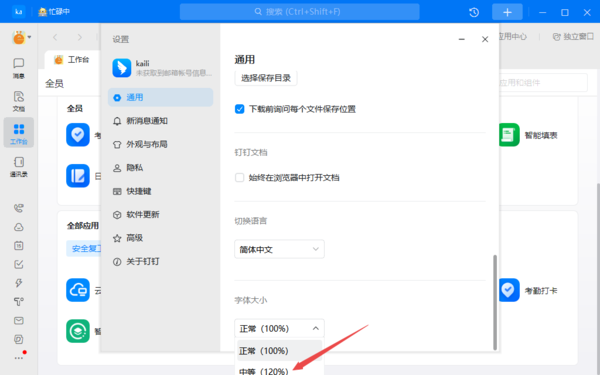Open the 考勤打卡 app icon
Screen dimensions: 600x375
coord(509,290)
